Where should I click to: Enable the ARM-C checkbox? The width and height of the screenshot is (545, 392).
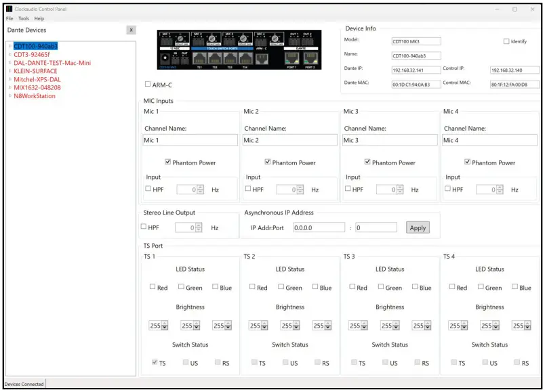click(x=146, y=84)
